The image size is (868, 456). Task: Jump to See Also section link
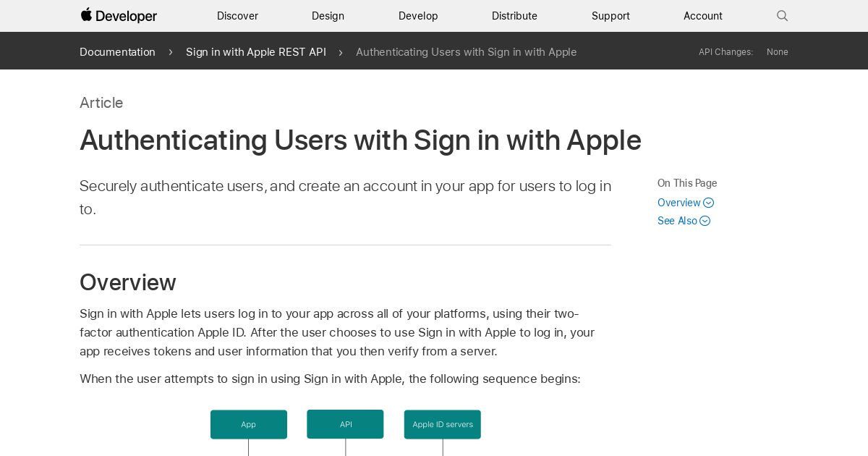677,221
